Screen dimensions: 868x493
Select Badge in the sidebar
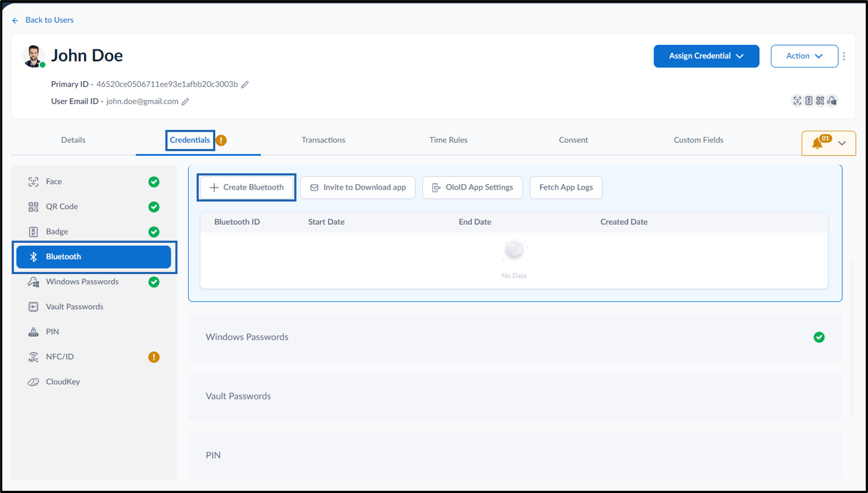pyautogui.click(x=94, y=232)
